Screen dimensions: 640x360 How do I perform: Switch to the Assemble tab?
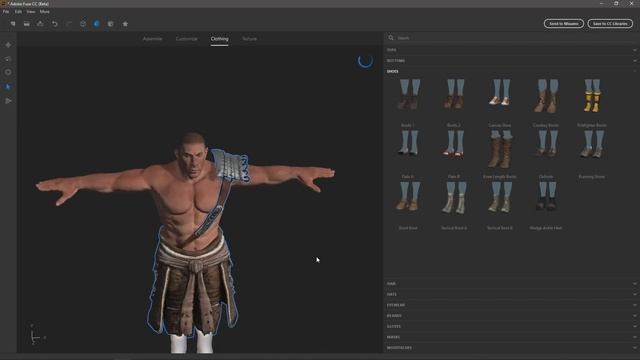coord(152,39)
